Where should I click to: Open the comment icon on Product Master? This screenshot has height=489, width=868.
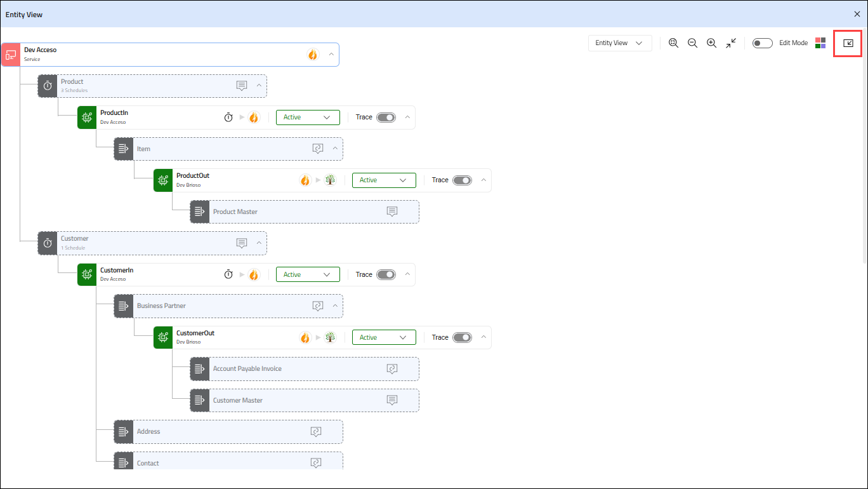(392, 211)
